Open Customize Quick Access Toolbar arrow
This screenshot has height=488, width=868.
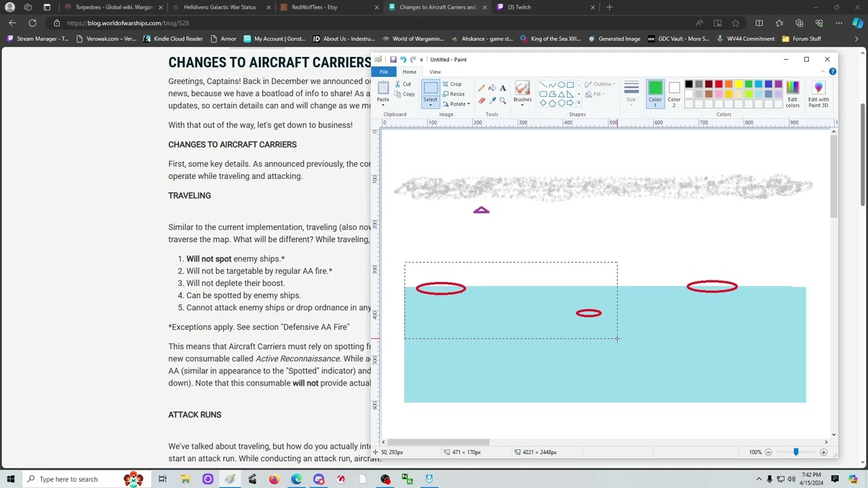coord(421,60)
